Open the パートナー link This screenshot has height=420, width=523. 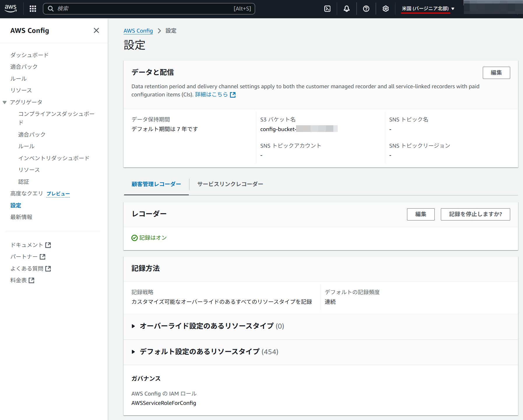point(24,257)
